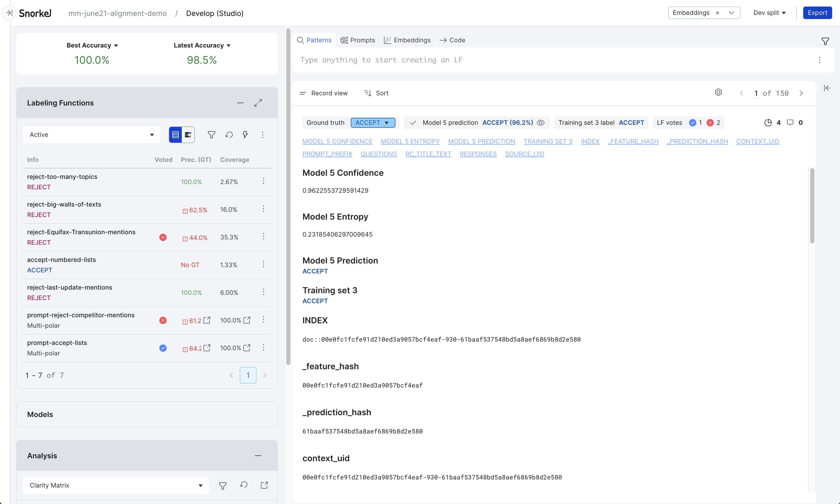This screenshot has width=840, height=504.
Task: Open options for reject-big-walls-of-texts LF
Action: pyautogui.click(x=263, y=209)
